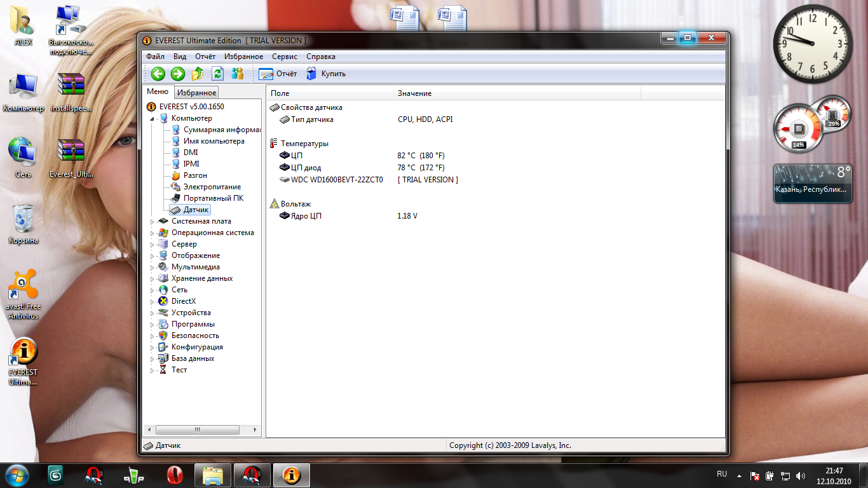
Task: Switch to the Избранное tab of the left panel
Action: 197,93
